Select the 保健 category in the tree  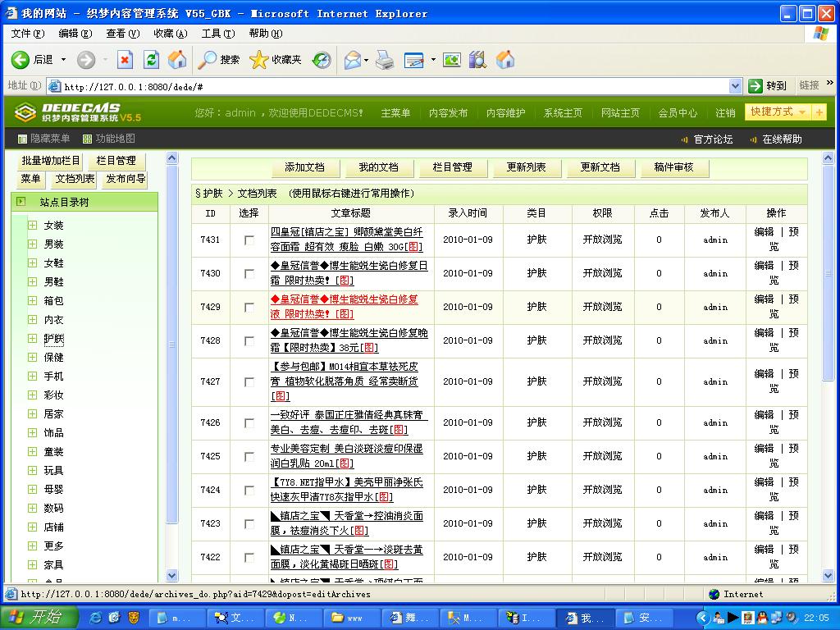click(53, 358)
